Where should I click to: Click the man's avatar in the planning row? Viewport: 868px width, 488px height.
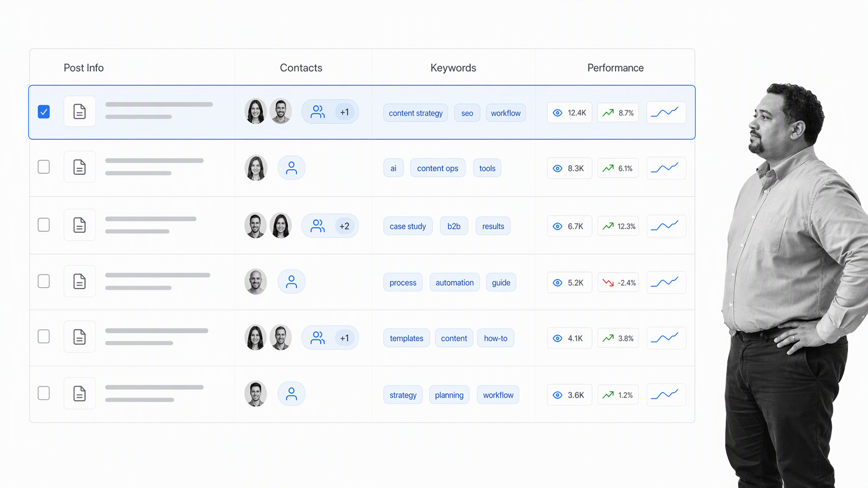[256, 394]
